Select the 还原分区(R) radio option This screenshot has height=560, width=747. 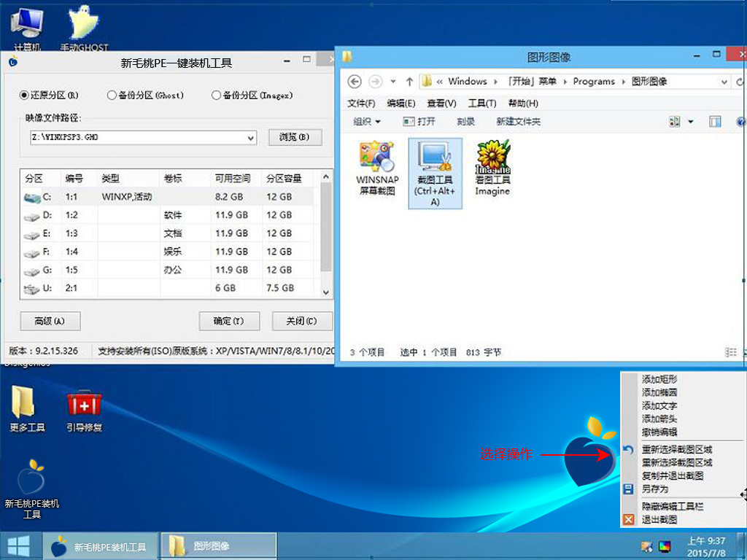click(49, 96)
